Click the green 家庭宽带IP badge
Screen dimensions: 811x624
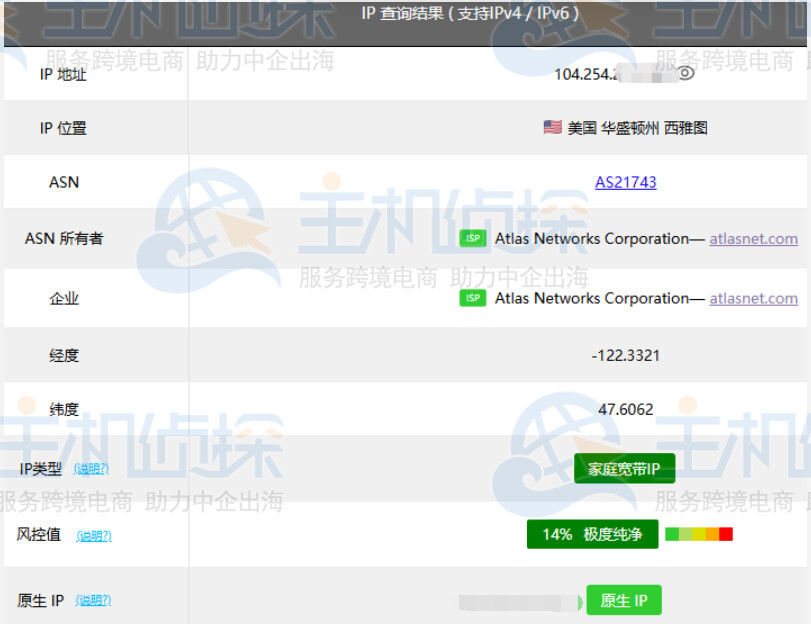pos(625,468)
